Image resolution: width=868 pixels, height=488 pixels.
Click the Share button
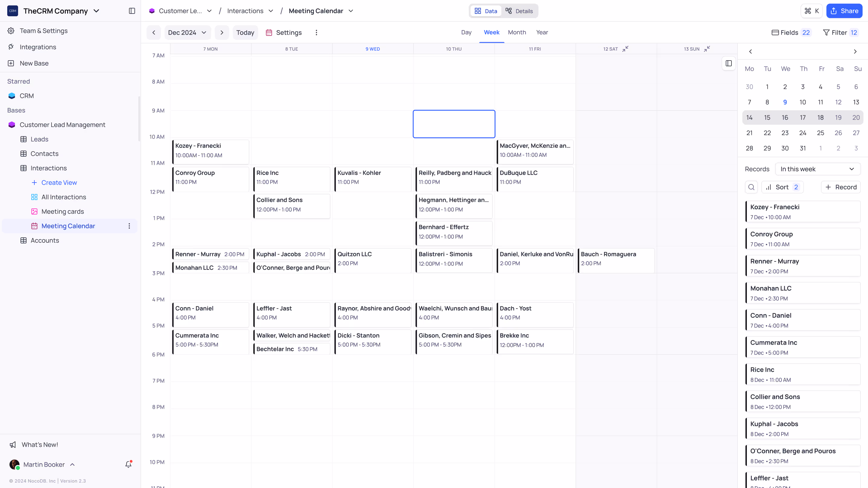(844, 11)
